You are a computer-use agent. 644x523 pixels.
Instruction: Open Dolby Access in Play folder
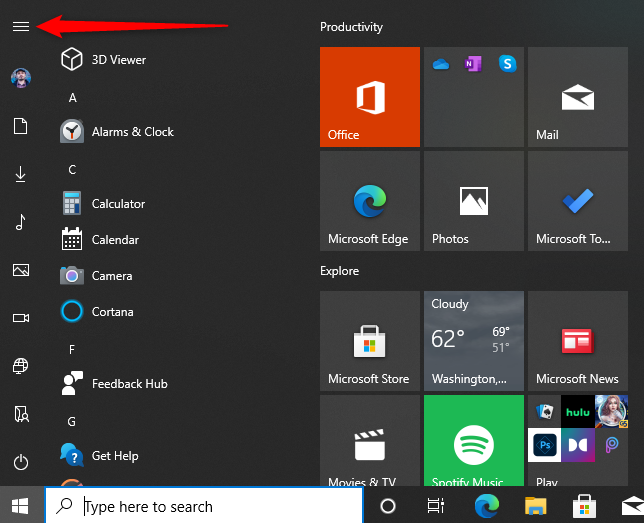click(578, 445)
